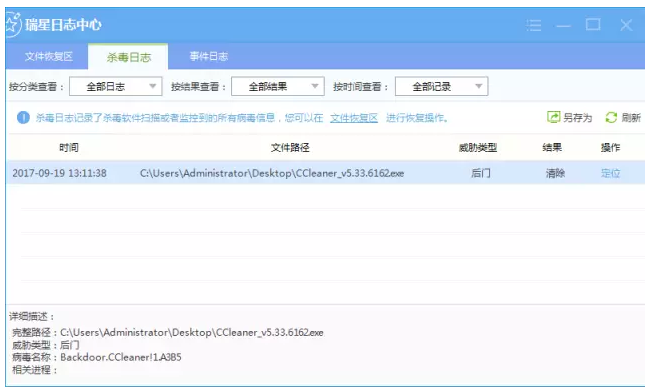Select the timestamp 2017-09-19 13:11:38

tap(59, 173)
